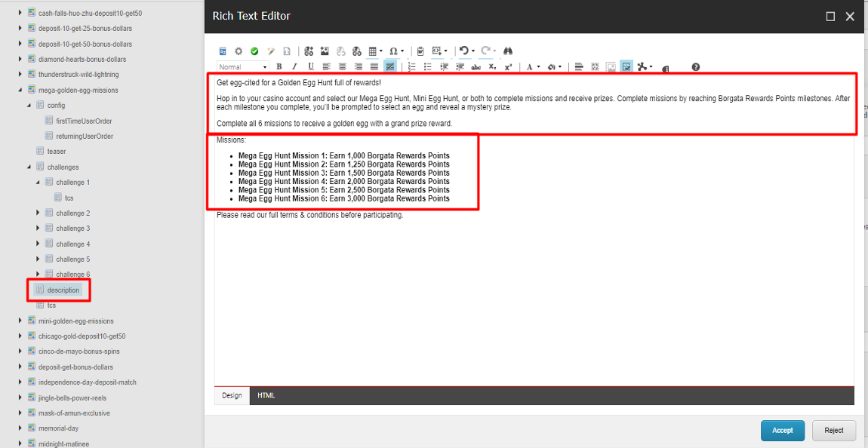Screen dimensions: 868x448
Task: Click the insert link globe chain icon
Action: click(357, 51)
